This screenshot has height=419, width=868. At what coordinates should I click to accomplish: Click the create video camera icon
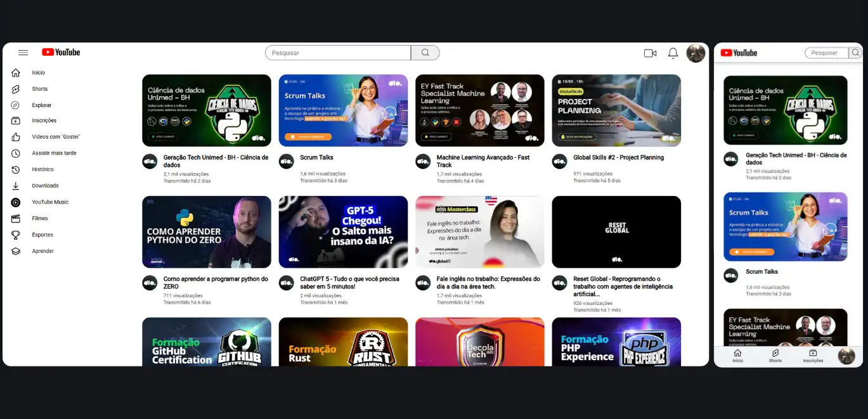coord(650,53)
